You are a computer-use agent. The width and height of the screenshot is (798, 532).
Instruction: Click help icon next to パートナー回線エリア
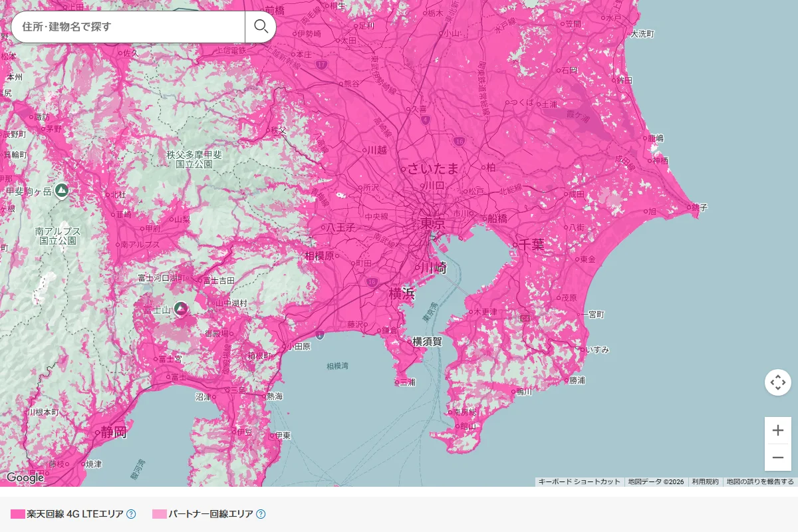click(x=261, y=514)
